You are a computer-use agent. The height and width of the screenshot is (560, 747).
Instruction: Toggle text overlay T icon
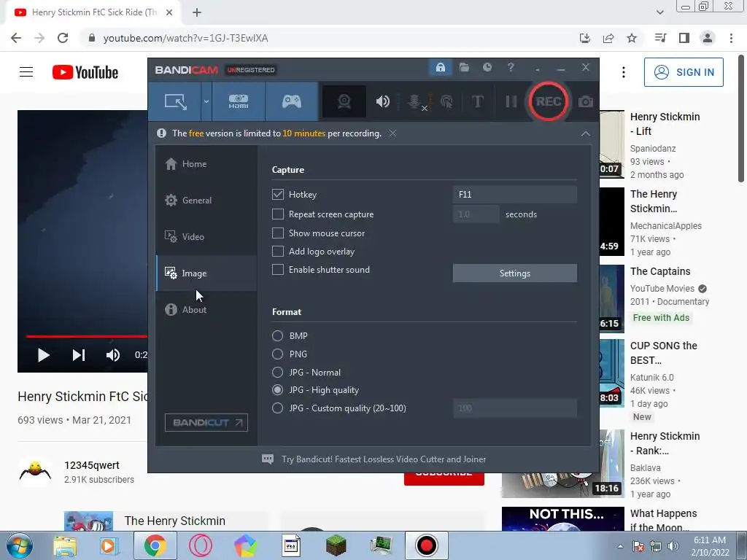(477, 101)
